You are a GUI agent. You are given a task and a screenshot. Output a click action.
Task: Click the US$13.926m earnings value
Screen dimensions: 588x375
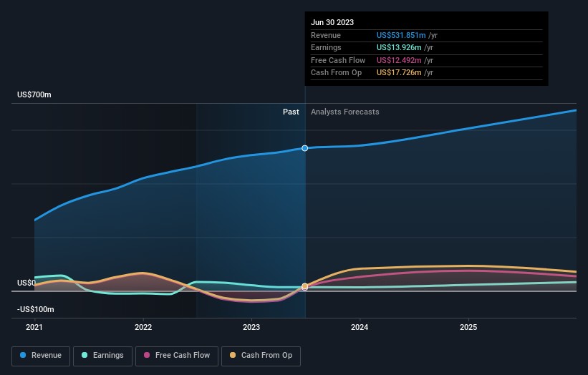coord(399,47)
